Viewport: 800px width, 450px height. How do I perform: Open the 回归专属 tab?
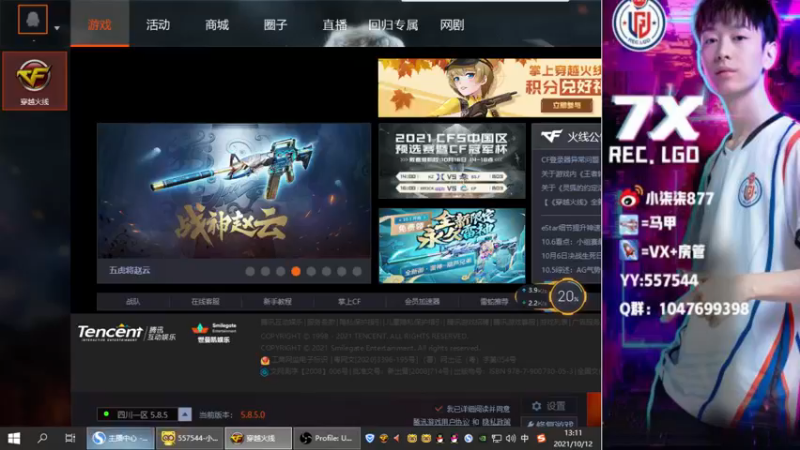(393, 24)
